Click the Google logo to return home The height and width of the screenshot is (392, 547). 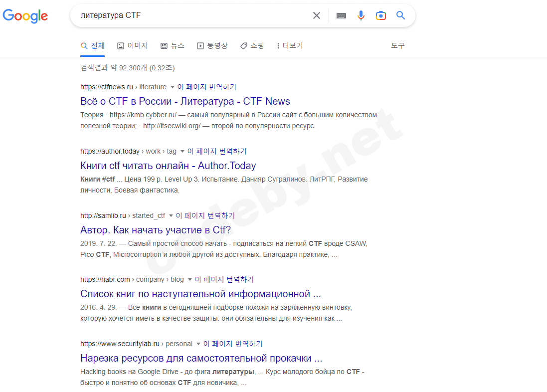pos(25,16)
